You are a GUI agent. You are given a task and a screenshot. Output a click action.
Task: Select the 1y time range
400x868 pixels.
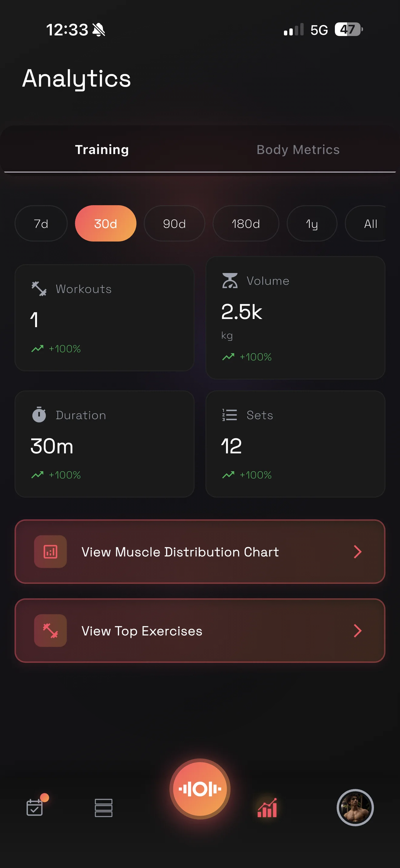312,223
